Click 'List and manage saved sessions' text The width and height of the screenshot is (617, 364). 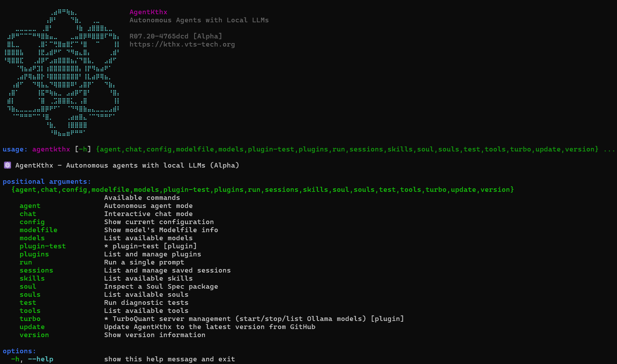pyautogui.click(x=167, y=270)
